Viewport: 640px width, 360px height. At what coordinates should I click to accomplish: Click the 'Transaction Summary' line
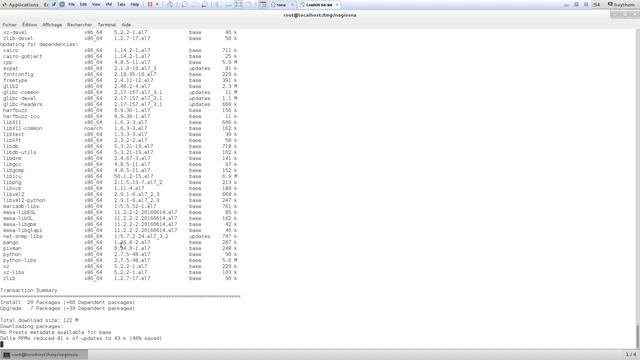[x=29, y=290]
